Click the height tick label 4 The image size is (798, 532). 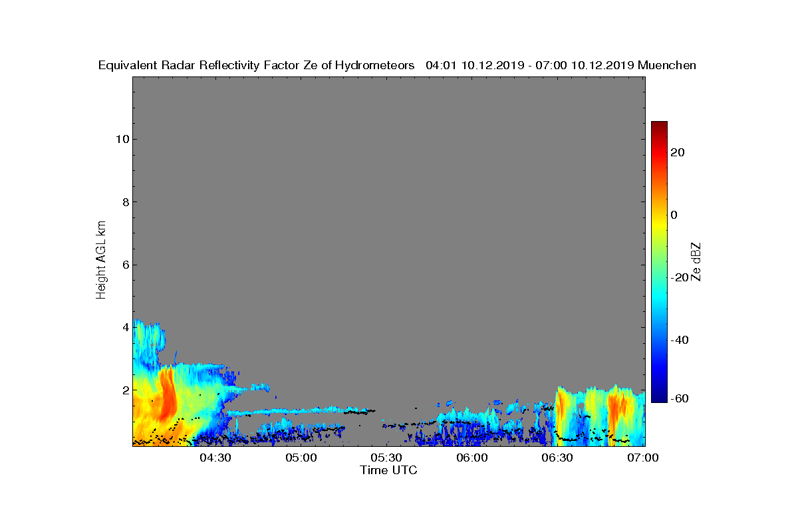124,327
